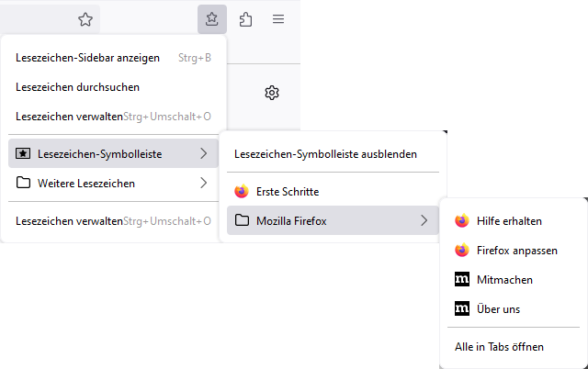The height and width of the screenshot is (369, 588).
Task: Open the Firefox anpassen bookmark
Action: (x=516, y=250)
